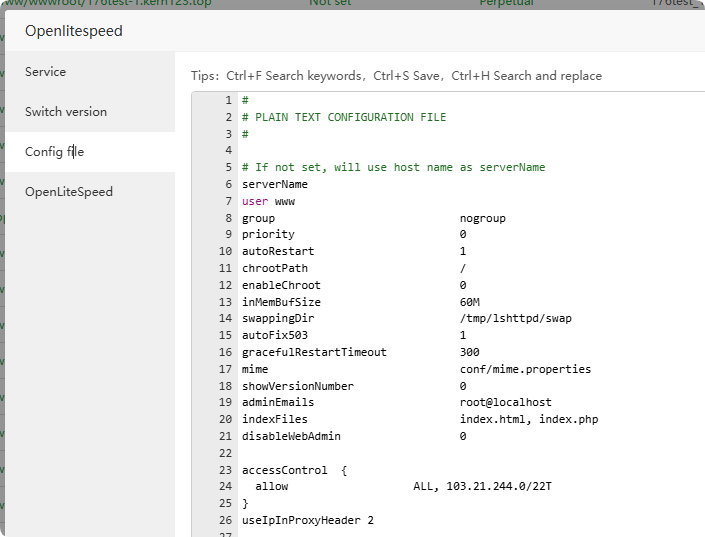Click the conf/mime.properties value
This screenshot has height=537, width=705.
(x=525, y=369)
